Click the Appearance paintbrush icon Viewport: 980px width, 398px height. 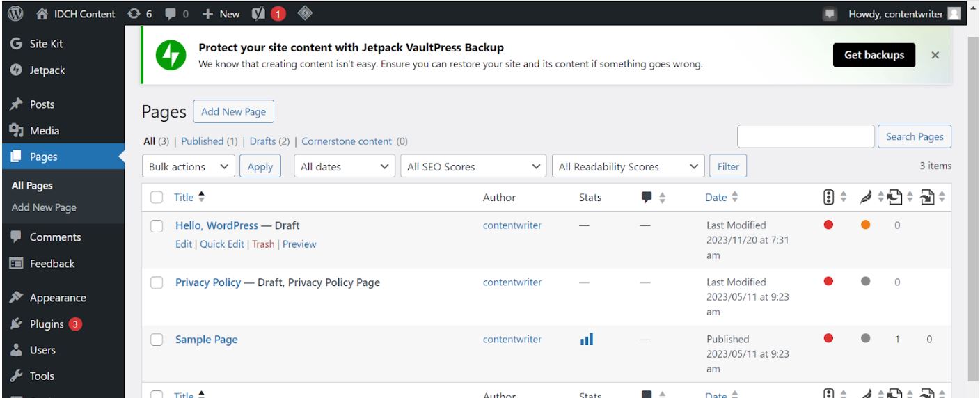point(16,298)
